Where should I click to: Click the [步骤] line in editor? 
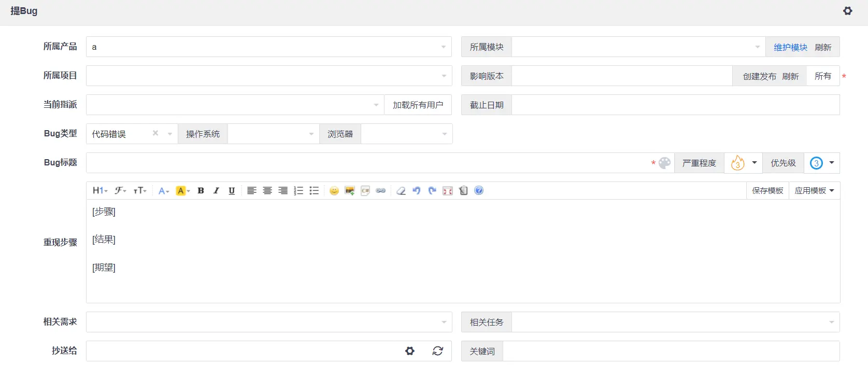pos(104,212)
